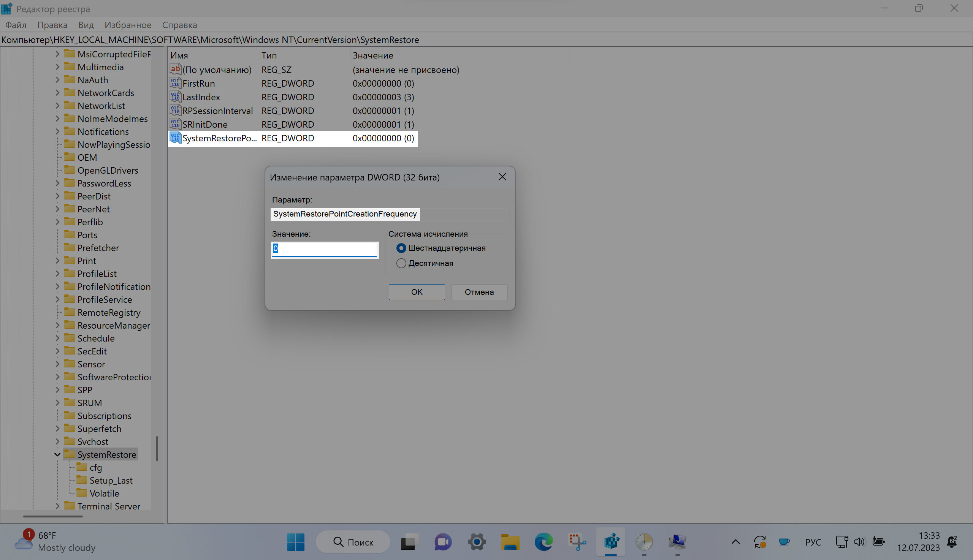Open the Chat app on taskbar

point(443,542)
